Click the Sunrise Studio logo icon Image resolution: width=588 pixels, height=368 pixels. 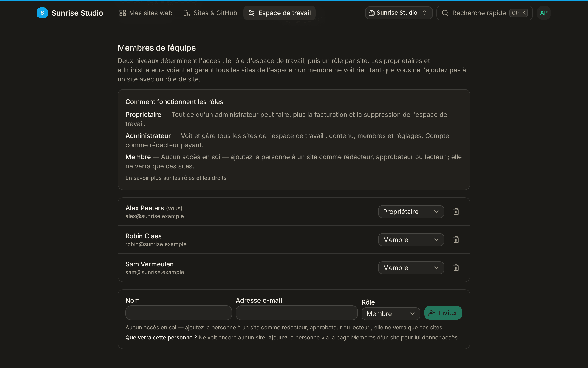(42, 13)
